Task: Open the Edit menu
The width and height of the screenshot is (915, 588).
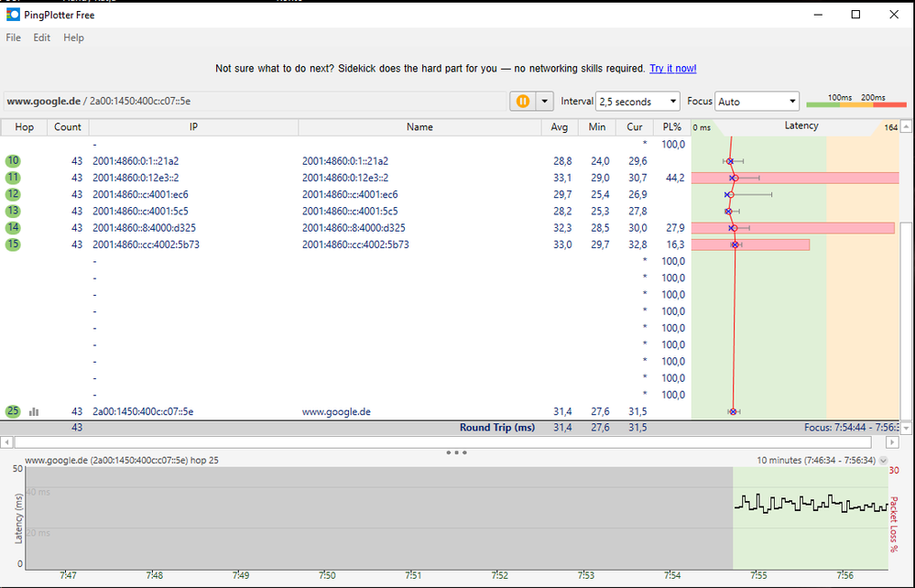Action: click(x=41, y=38)
